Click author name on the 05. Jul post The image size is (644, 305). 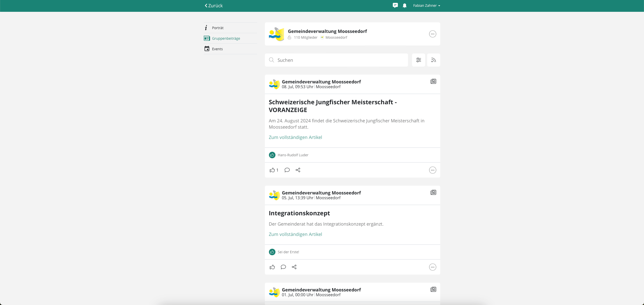321,193
